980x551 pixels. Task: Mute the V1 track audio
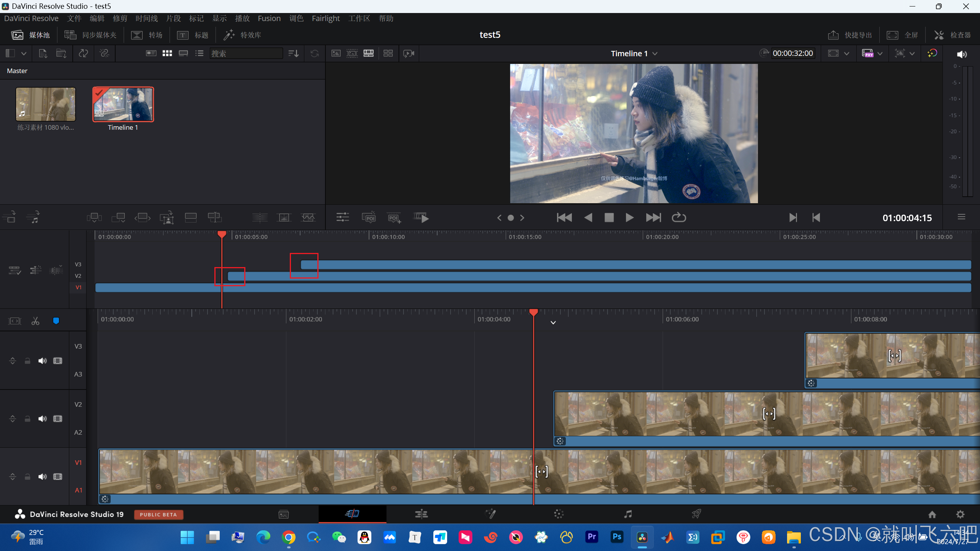(x=42, y=477)
